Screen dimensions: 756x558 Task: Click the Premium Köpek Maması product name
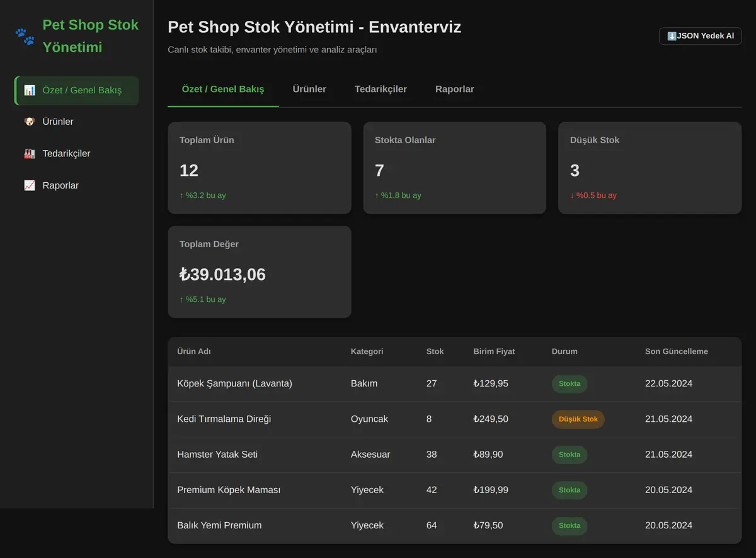229,490
